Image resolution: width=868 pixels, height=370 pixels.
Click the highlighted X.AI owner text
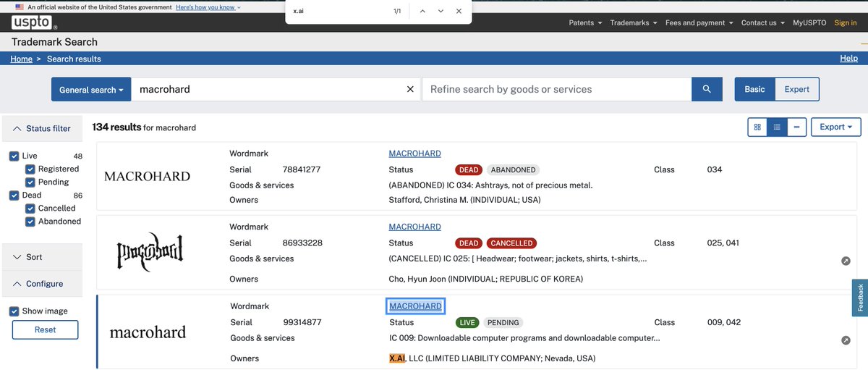pyautogui.click(x=397, y=358)
